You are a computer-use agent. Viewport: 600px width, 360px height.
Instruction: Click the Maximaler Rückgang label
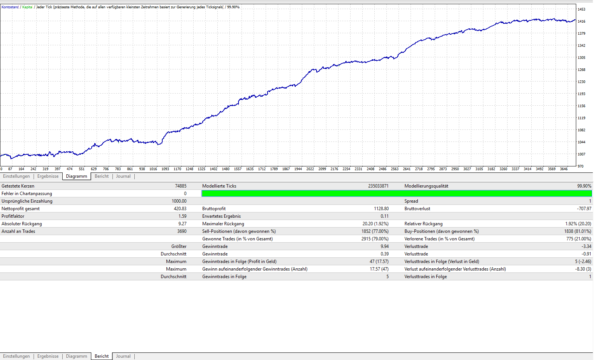click(223, 224)
